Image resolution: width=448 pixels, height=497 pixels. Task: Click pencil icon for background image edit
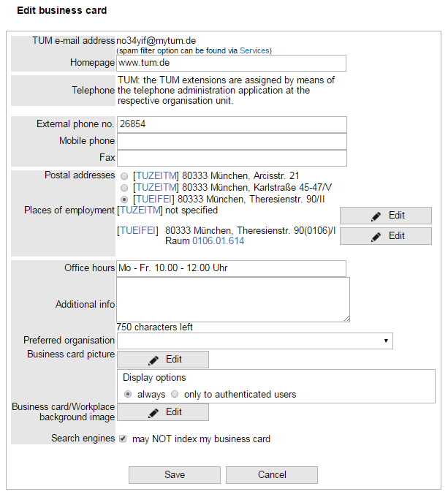click(153, 412)
